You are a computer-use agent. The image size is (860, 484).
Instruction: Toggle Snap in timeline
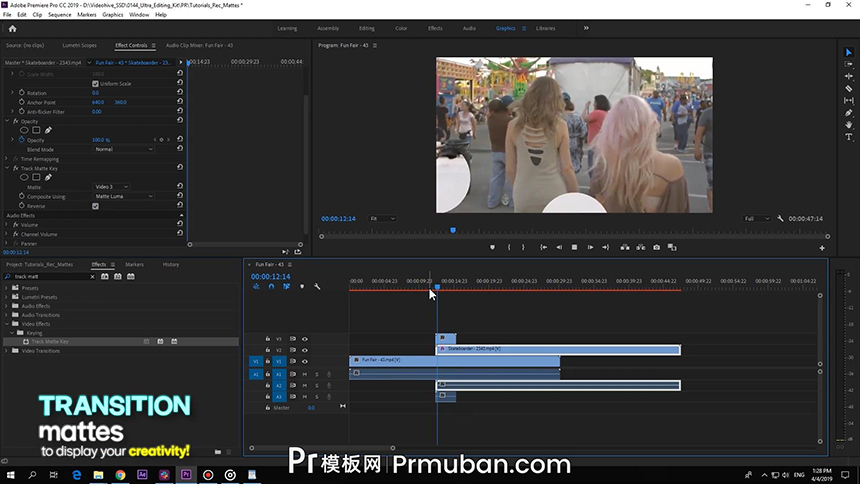[x=271, y=286]
